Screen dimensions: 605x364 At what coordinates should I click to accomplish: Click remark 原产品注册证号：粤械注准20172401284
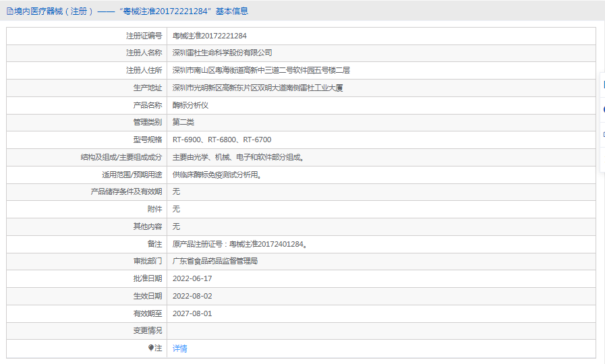click(x=239, y=244)
